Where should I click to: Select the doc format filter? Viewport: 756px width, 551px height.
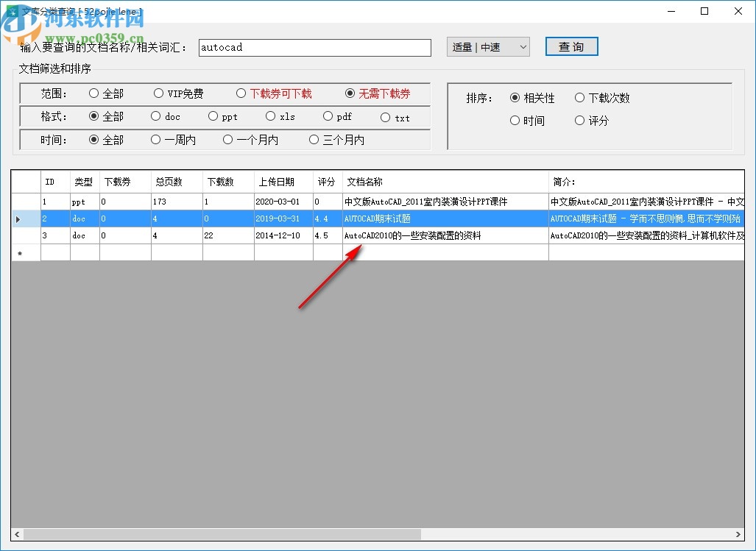click(155, 116)
